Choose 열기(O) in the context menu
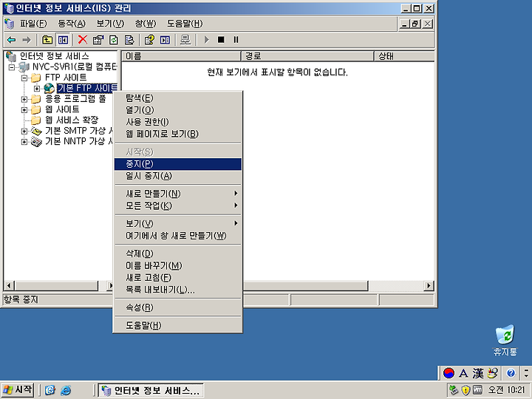Image resolution: width=532 pixels, height=399 pixels. point(178,110)
